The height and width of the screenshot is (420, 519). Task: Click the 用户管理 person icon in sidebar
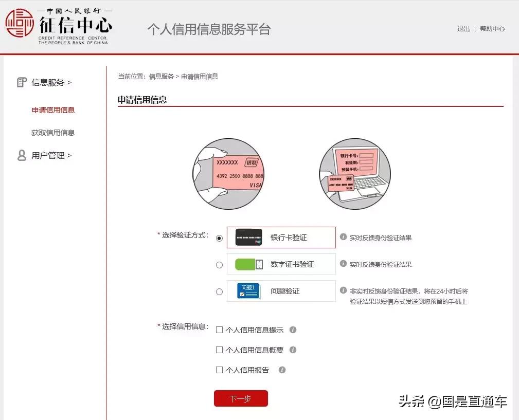pos(21,155)
